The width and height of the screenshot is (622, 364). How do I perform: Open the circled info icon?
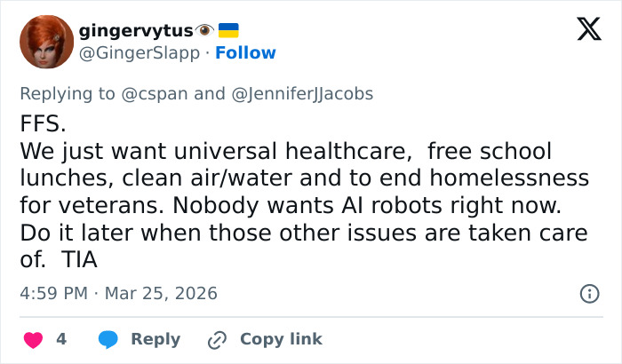tap(588, 293)
